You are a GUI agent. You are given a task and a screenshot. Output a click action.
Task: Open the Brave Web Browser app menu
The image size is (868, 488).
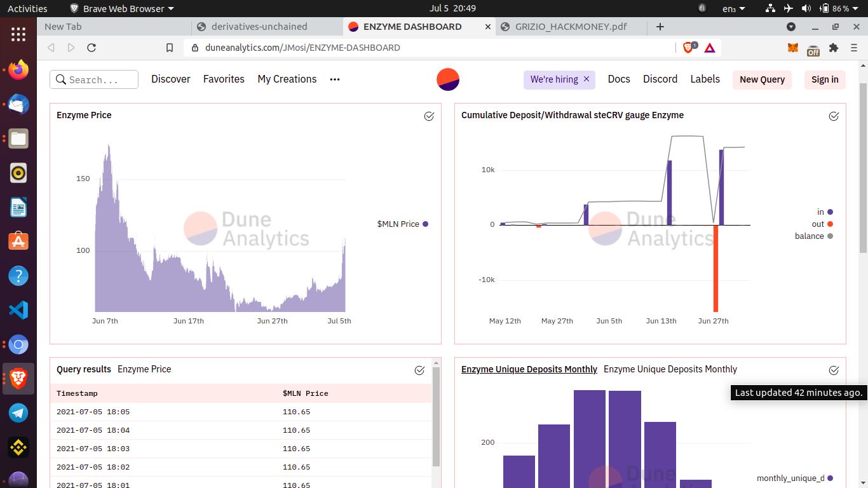(121, 8)
